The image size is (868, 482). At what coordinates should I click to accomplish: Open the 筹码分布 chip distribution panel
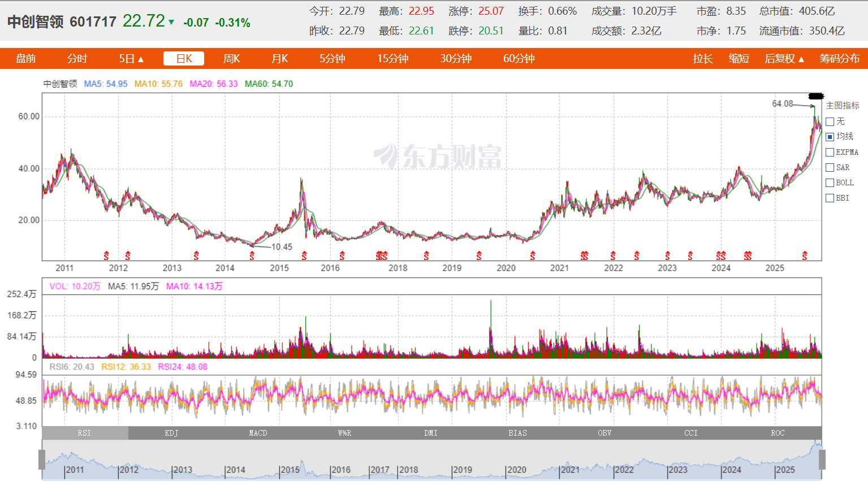pyautogui.click(x=839, y=59)
